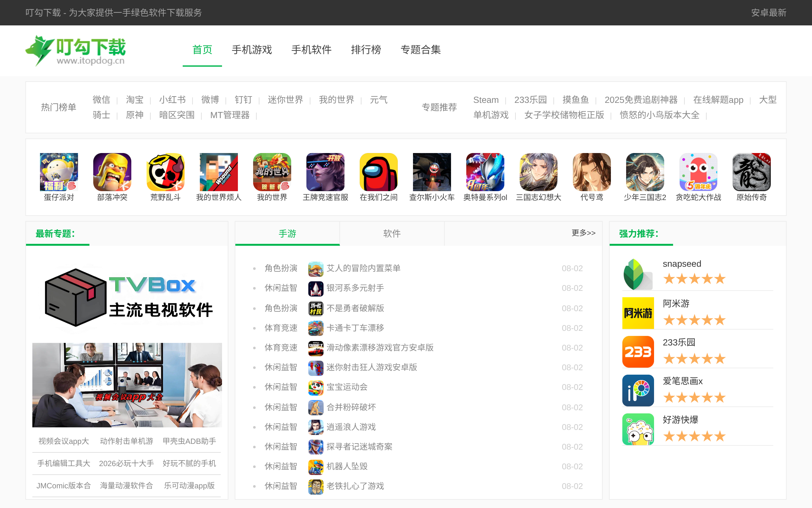The height and width of the screenshot is (508, 812).
Task: Select the 少年三国志2 game icon
Action: (645, 172)
